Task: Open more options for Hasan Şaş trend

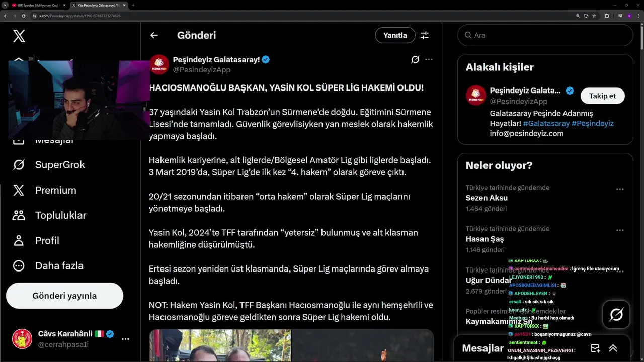Action: tap(620, 230)
